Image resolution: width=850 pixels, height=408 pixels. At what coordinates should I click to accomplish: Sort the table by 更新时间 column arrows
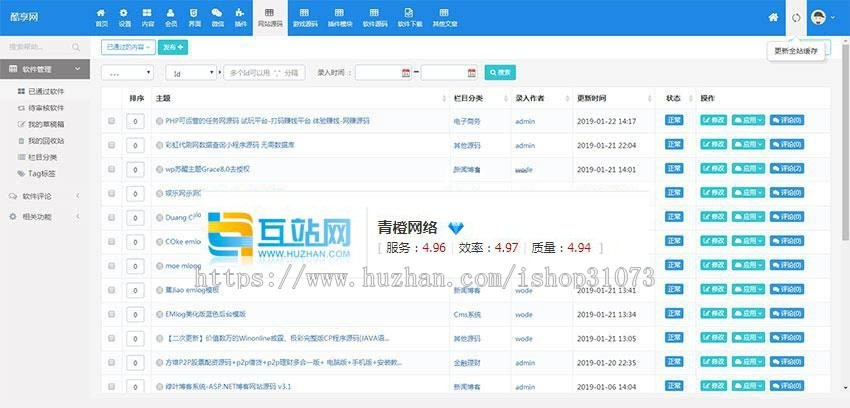pos(649,99)
